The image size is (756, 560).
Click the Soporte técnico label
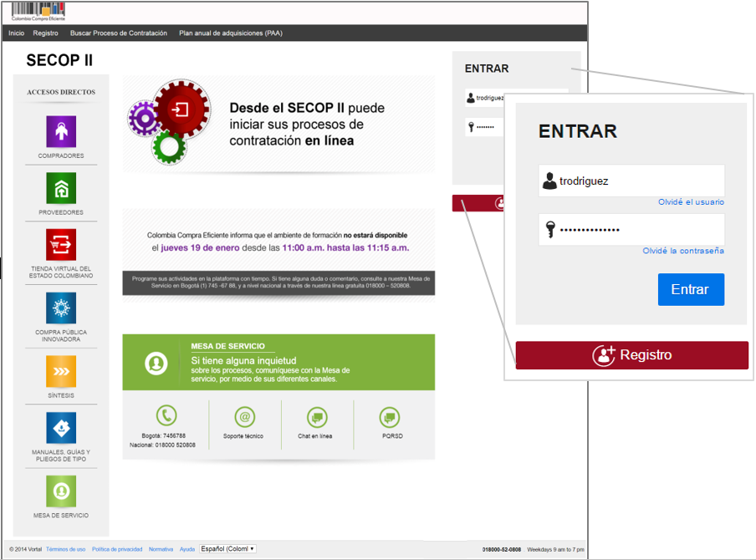coord(243,436)
